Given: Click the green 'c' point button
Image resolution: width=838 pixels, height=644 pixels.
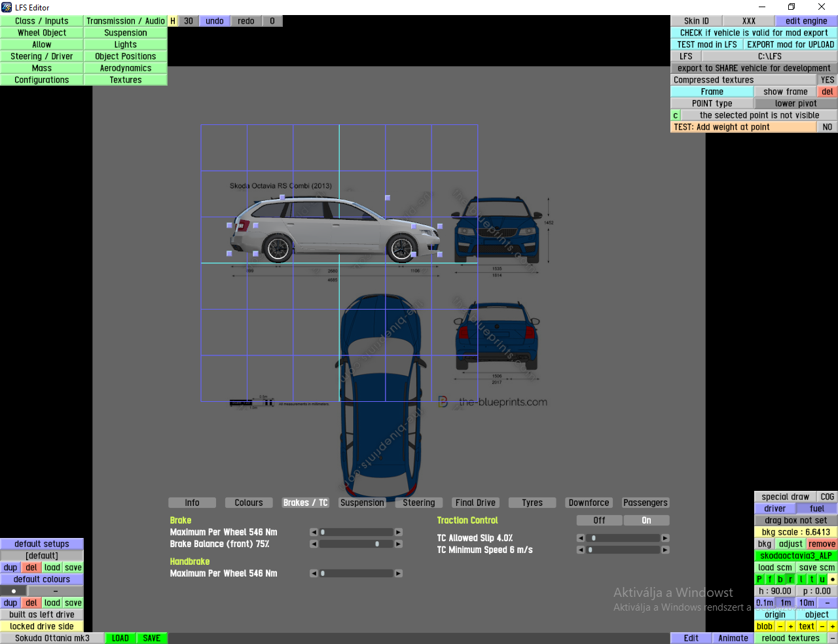Looking at the screenshot, I should click(676, 115).
